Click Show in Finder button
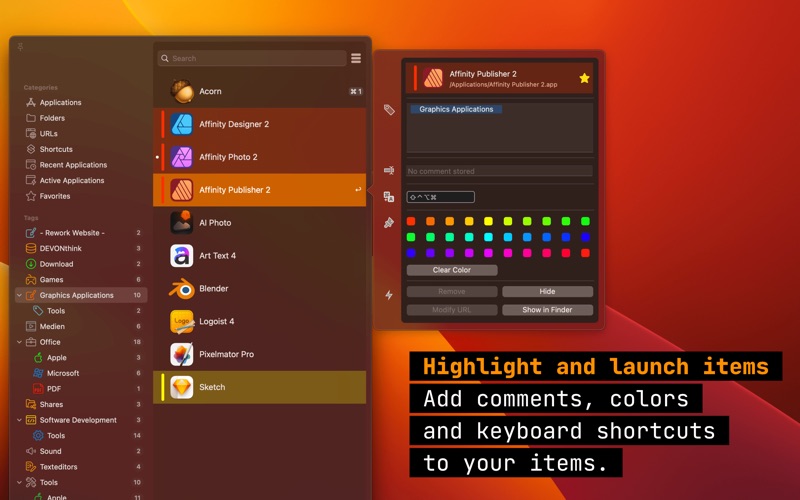800x500 pixels. (x=547, y=310)
